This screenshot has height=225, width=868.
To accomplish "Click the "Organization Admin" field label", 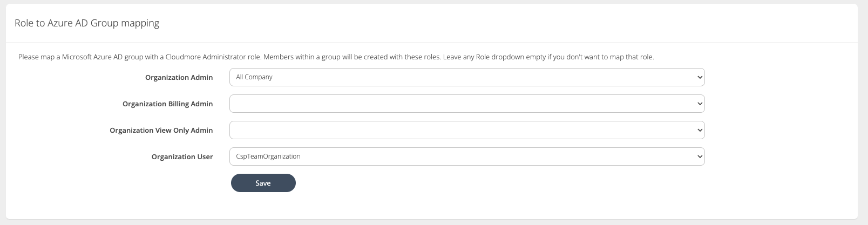I will [179, 77].
